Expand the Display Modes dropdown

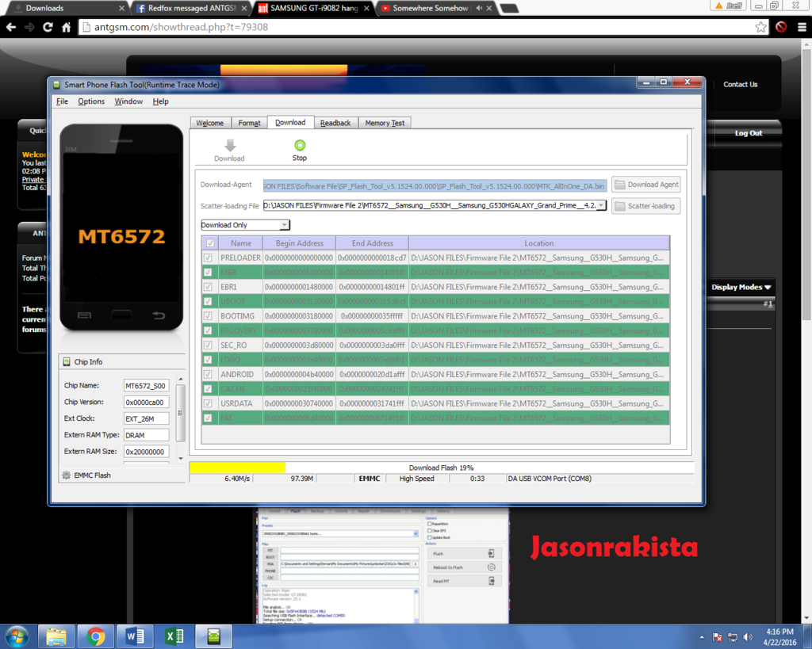point(741,287)
